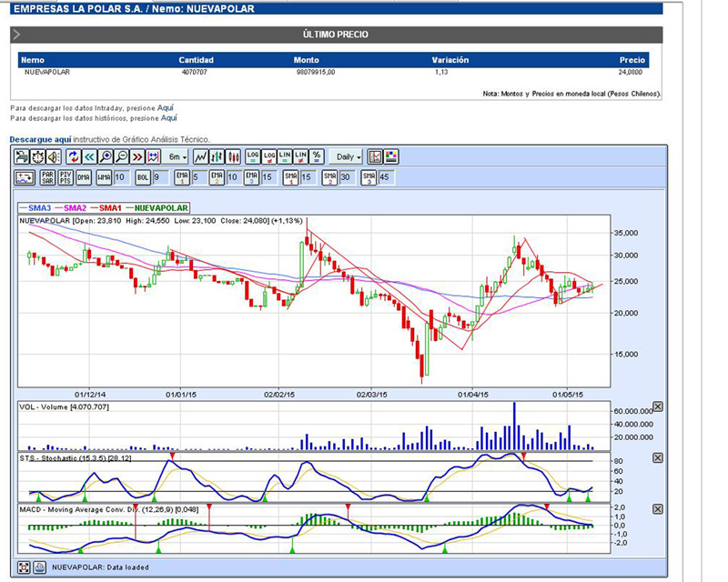Close the Volume indicator panel
The width and height of the screenshot is (728, 582).
coord(658,407)
